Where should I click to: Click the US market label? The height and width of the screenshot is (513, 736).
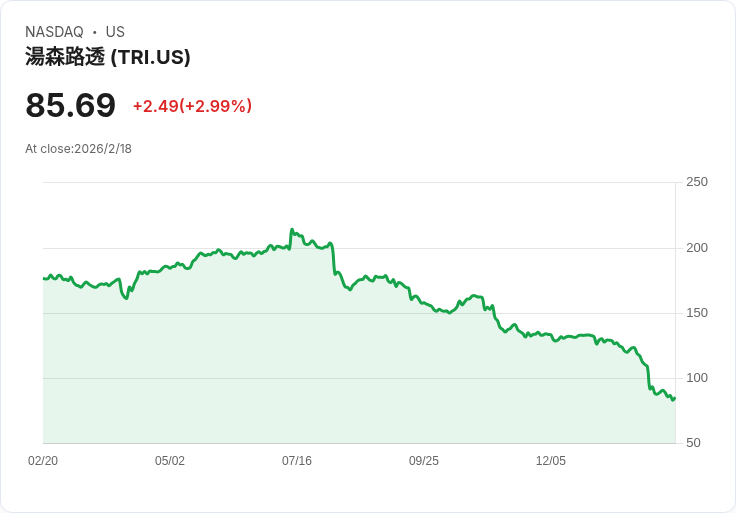point(115,32)
